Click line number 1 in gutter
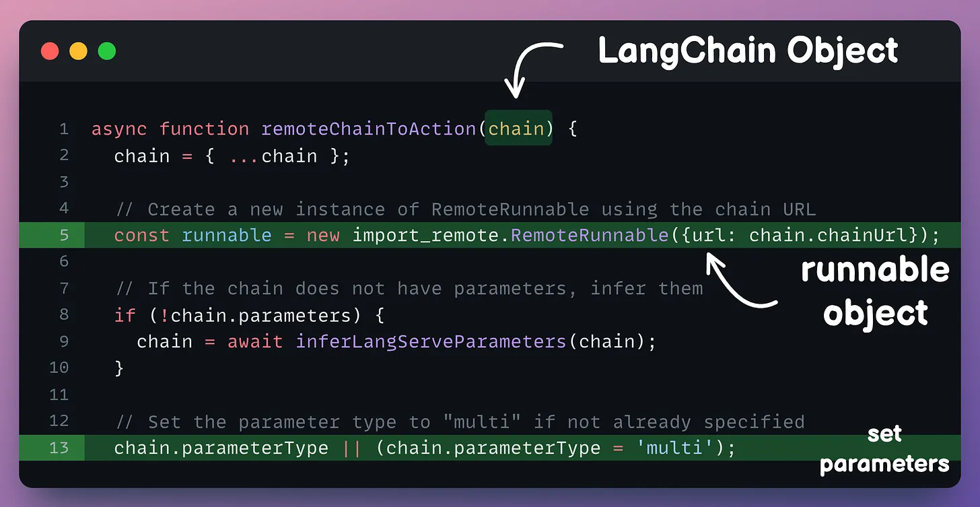Screen dimensions: 980x507 coord(63,129)
